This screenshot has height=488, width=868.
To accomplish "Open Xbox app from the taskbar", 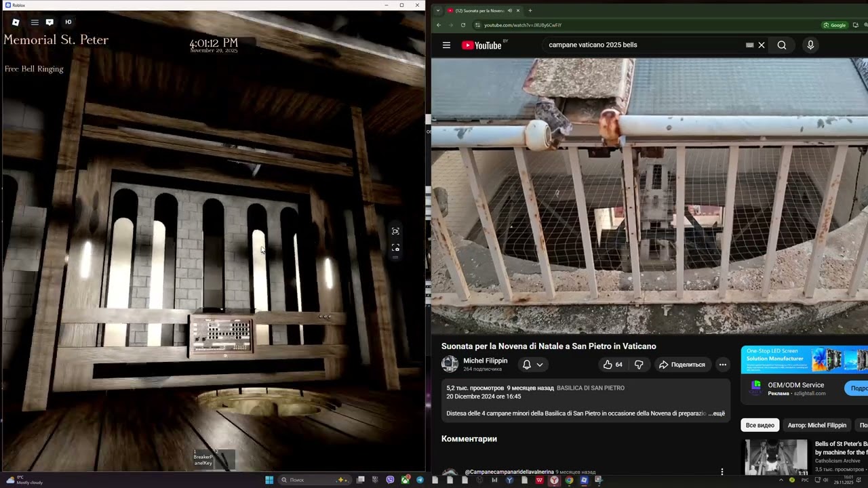I will 405,480.
